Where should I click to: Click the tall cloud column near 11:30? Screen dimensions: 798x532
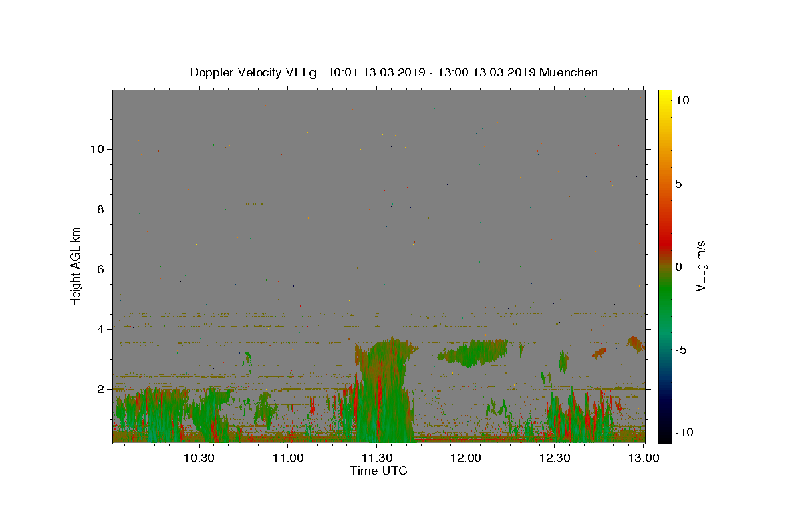pyautogui.click(x=384, y=389)
